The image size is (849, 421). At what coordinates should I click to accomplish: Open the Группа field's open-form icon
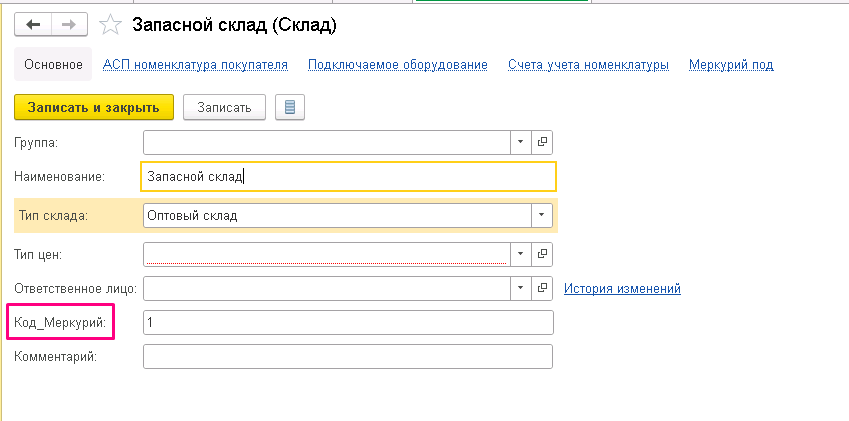(x=541, y=142)
